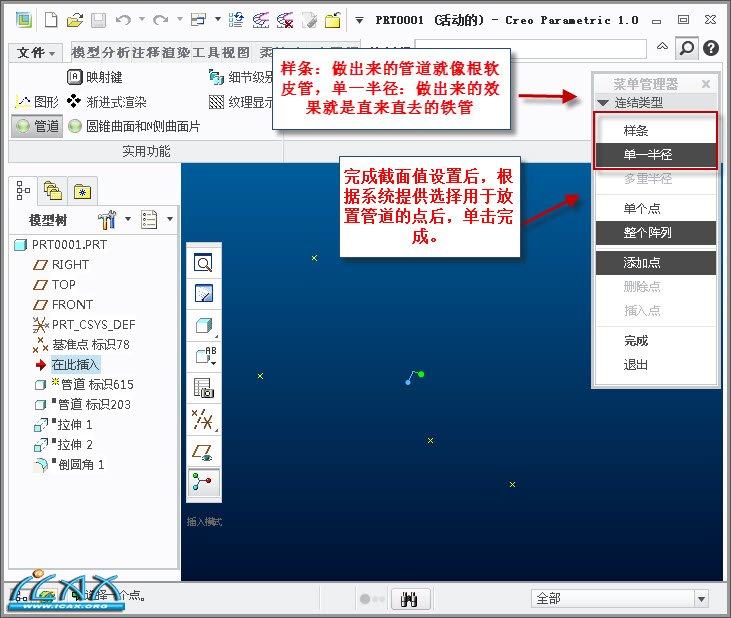Viewport: 731px width, 618px height.
Task: Select the Folder Browser tab icon
Action: pos(53,191)
